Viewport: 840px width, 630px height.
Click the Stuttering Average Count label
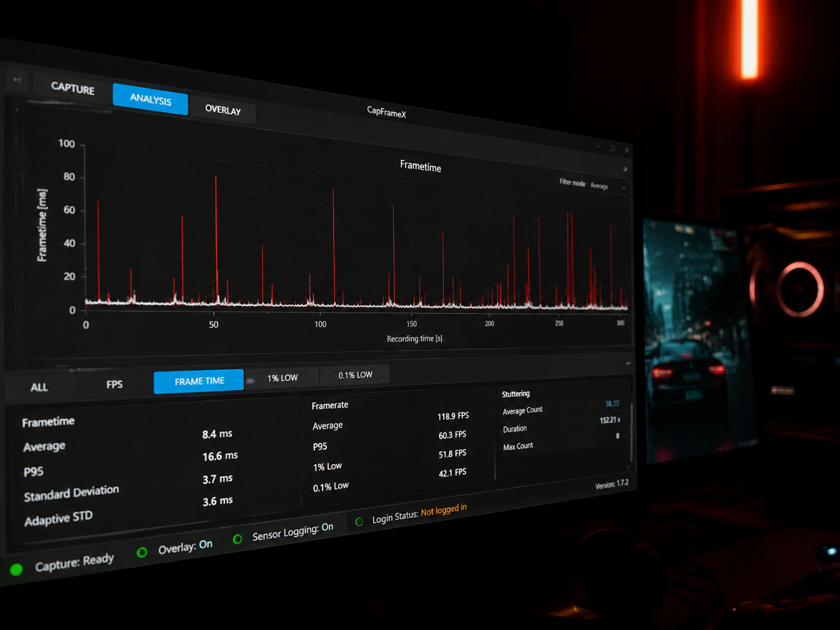(523, 411)
